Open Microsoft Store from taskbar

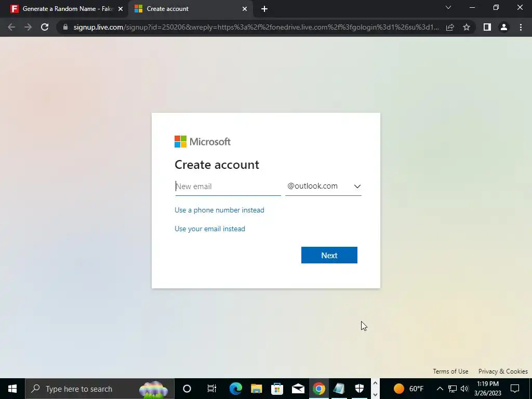[x=277, y=389]
